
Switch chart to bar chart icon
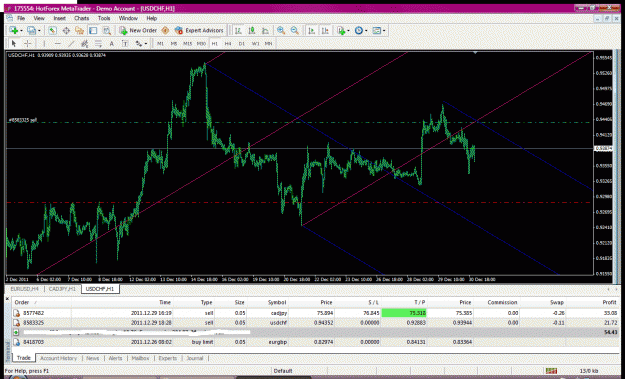238,30
